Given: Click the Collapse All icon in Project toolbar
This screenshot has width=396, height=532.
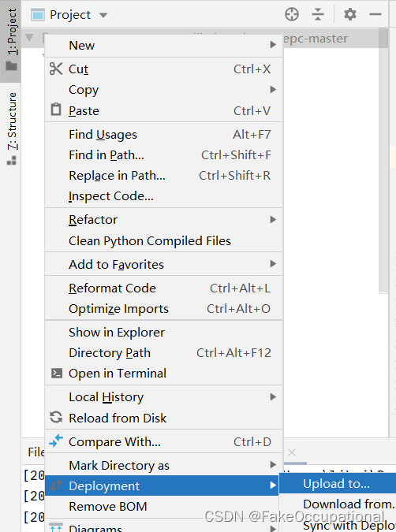Looking at the screenshot, I should click(318, 15).
